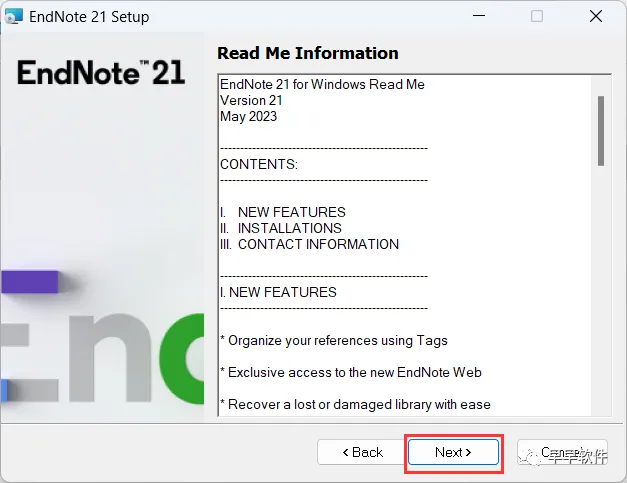
Task: Click the Next button
Action: (453, 452)
